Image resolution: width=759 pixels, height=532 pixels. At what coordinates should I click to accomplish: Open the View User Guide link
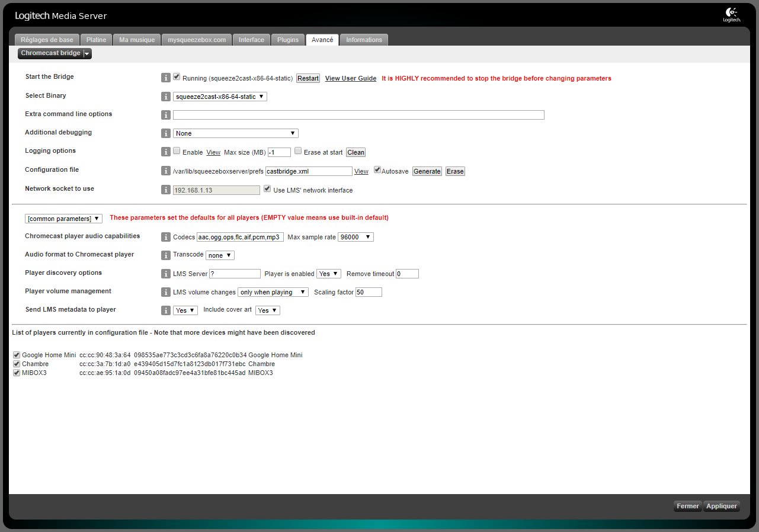pos(351,78)
